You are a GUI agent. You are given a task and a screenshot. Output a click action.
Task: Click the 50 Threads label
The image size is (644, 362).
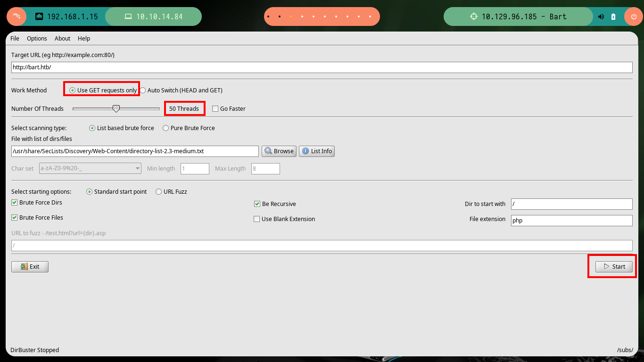[x=184, y=108]
